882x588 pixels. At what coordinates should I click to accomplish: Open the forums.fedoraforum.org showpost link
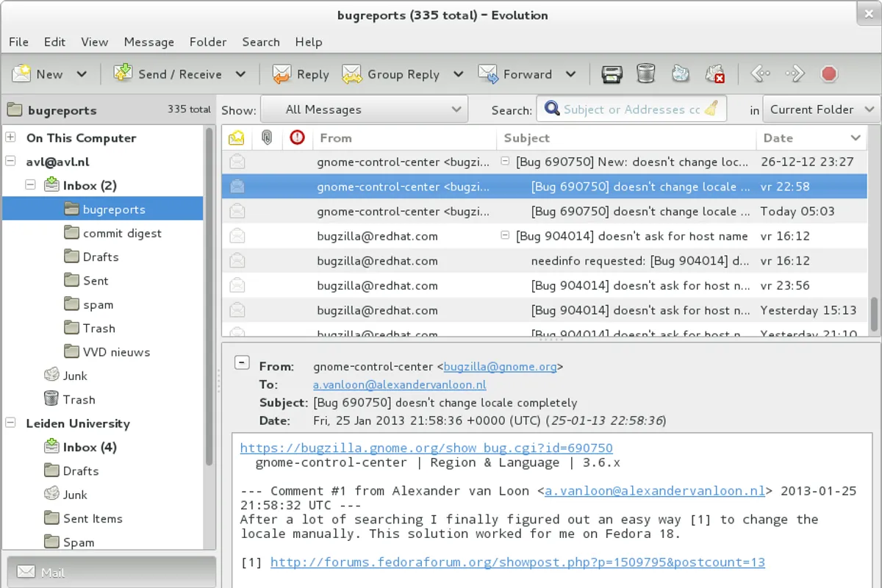pyautogui.click(x=517, y=562)
